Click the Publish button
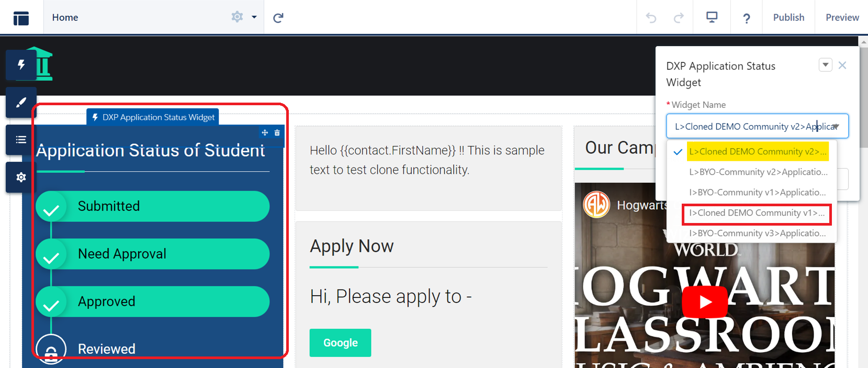The image size is (868, 368). click(788, 17)
